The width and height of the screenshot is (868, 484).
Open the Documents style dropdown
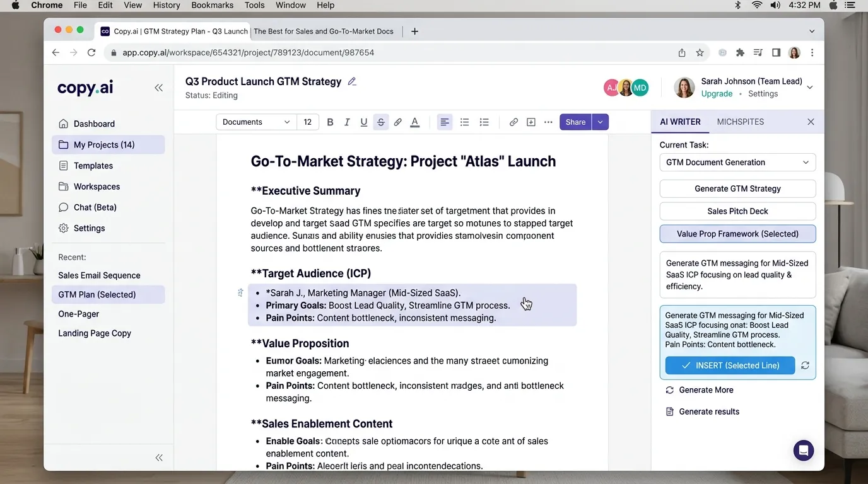(x=256, y=122)
